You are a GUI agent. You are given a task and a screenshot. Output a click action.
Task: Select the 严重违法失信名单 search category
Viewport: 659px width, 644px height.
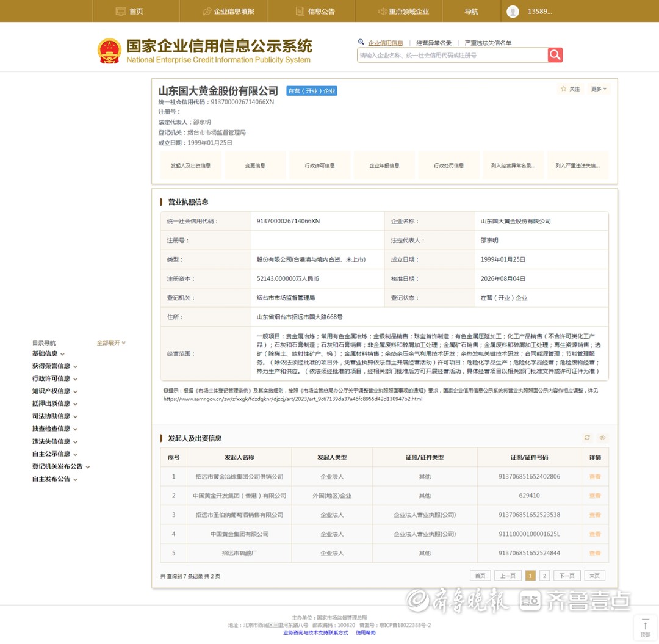488,43
